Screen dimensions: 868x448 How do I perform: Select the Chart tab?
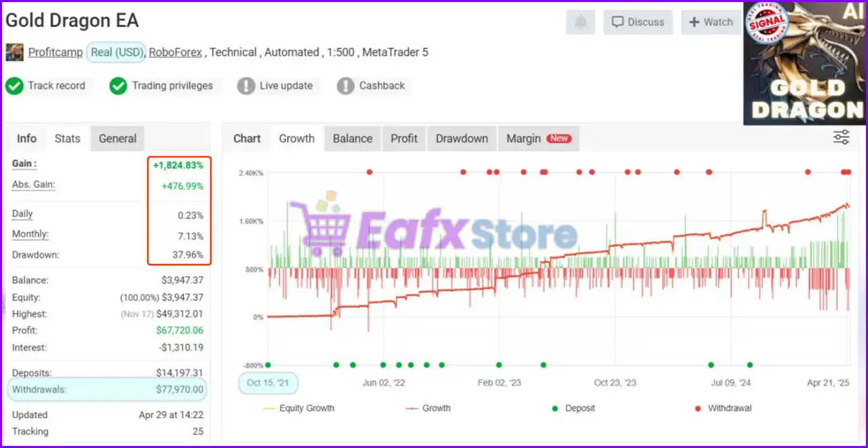click(x=247, y=138)
